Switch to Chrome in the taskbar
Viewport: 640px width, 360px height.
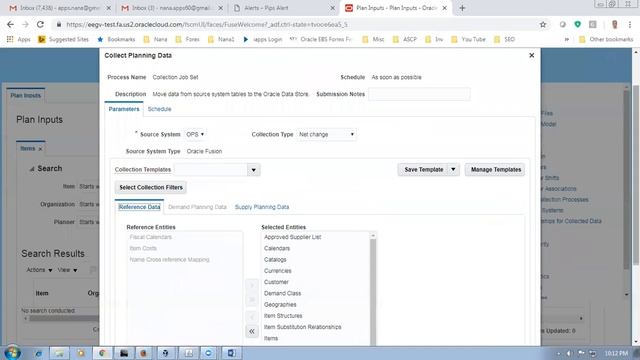tap(102, 353)
